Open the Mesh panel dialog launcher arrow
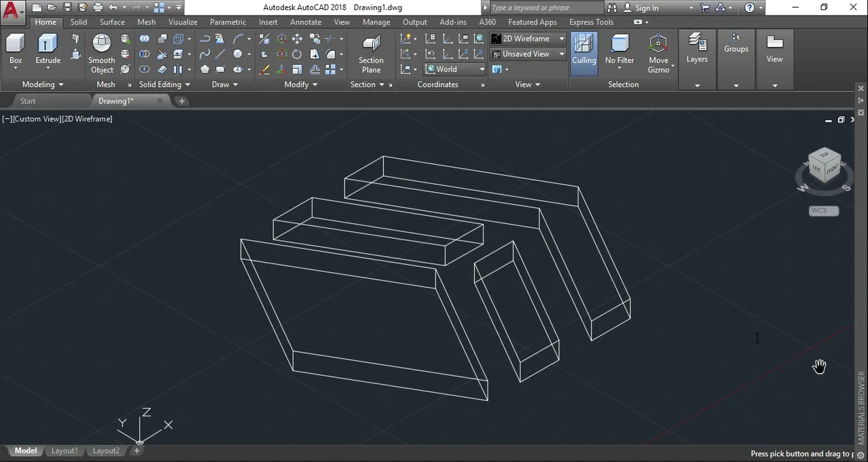Viewport: 868px width, 462px height. coord(130,85)
